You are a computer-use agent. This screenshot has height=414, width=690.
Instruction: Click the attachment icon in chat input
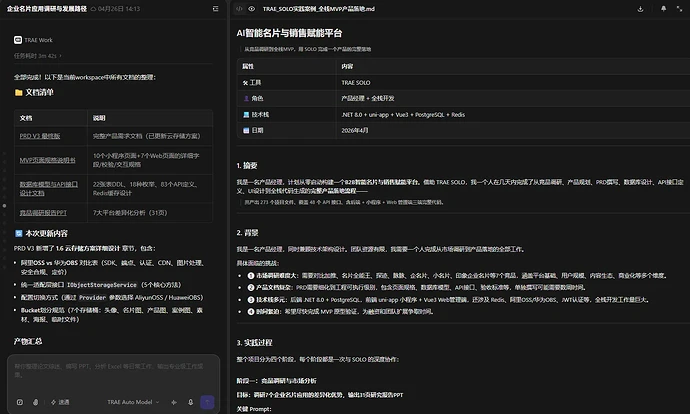(x=35, y=402)
